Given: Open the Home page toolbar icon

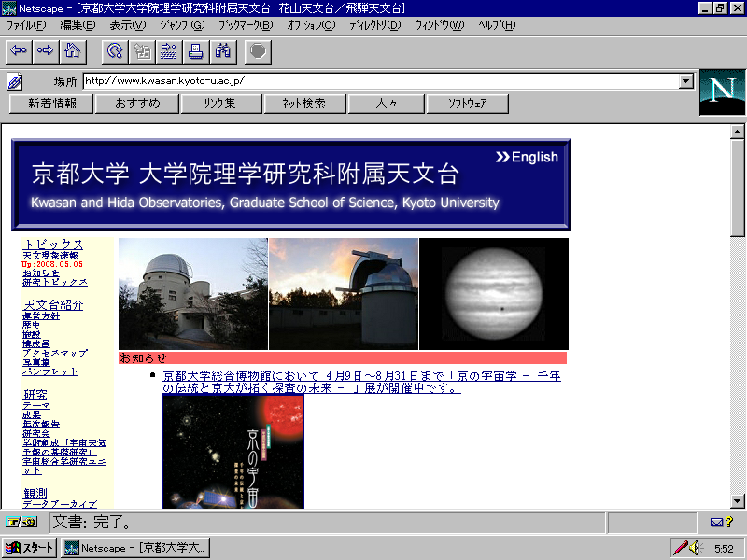Looking at the screenshot, I should click(x=73, y=51).
